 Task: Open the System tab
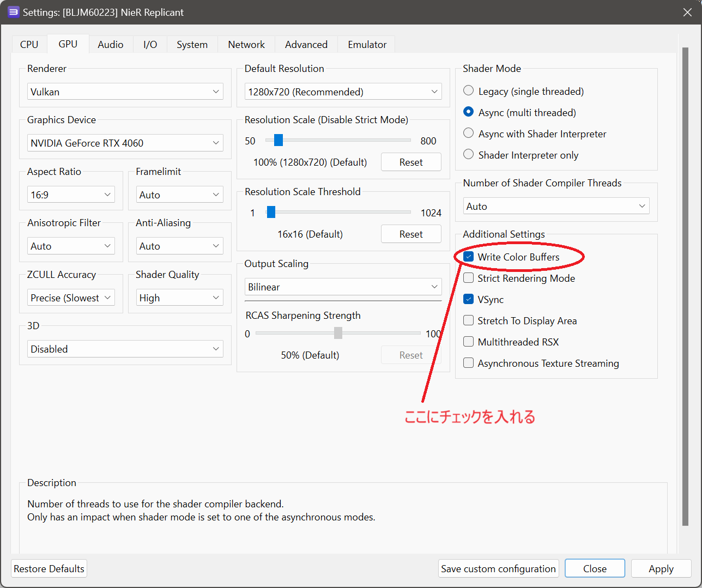tap(192, 44)
